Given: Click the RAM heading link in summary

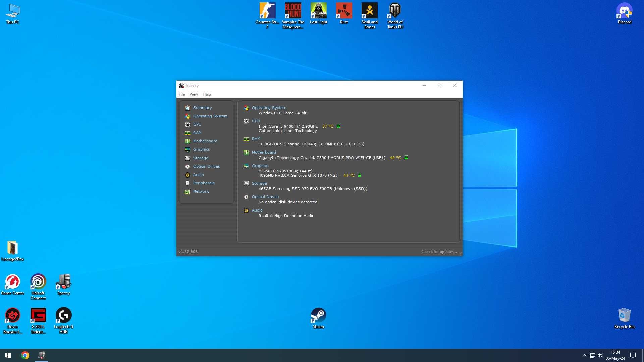Looking at the screenshot, I should tap(256, 139).
